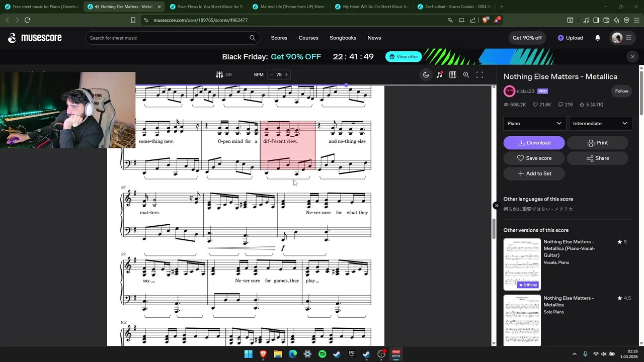
Task: Toggle dark mode with the moon icon
Action: (x=426, y=74)
